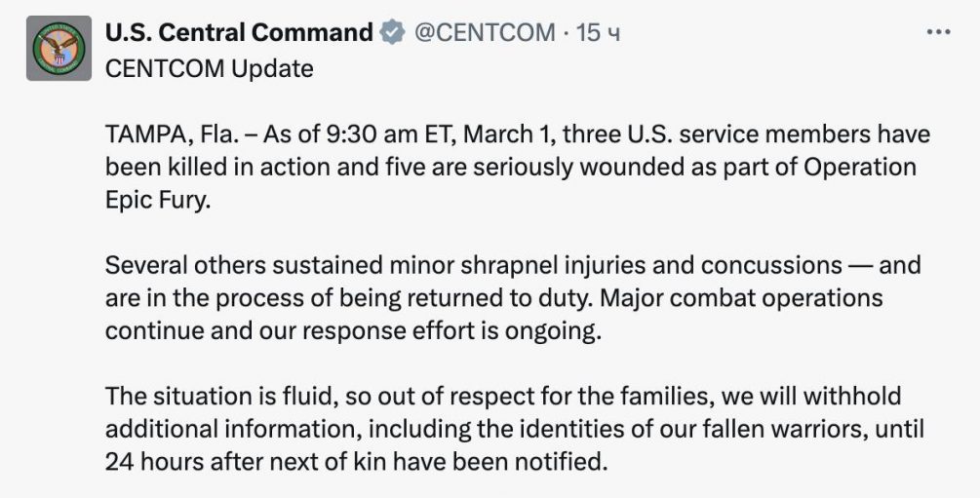
Task: Click the phrase "additional information"
Action: (x=228, y=429)
